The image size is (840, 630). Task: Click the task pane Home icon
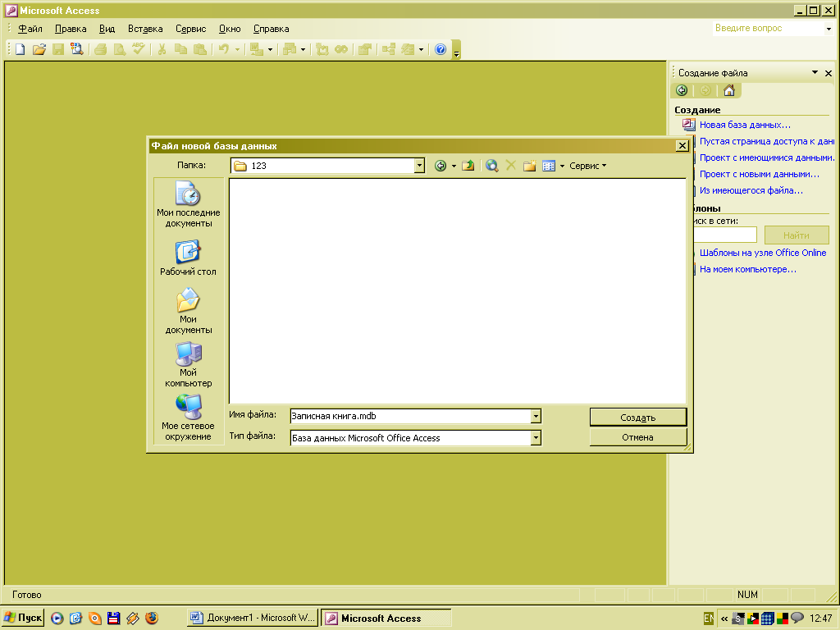[729, 90]
